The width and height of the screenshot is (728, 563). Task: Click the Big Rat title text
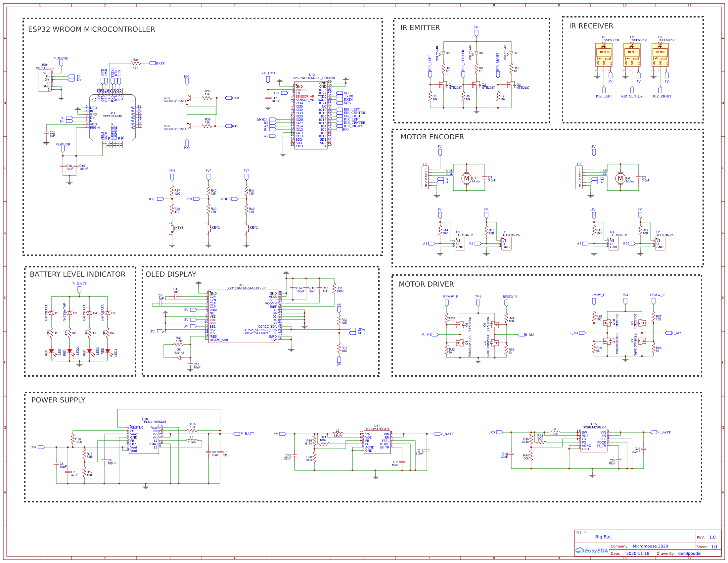coord(604,537)
